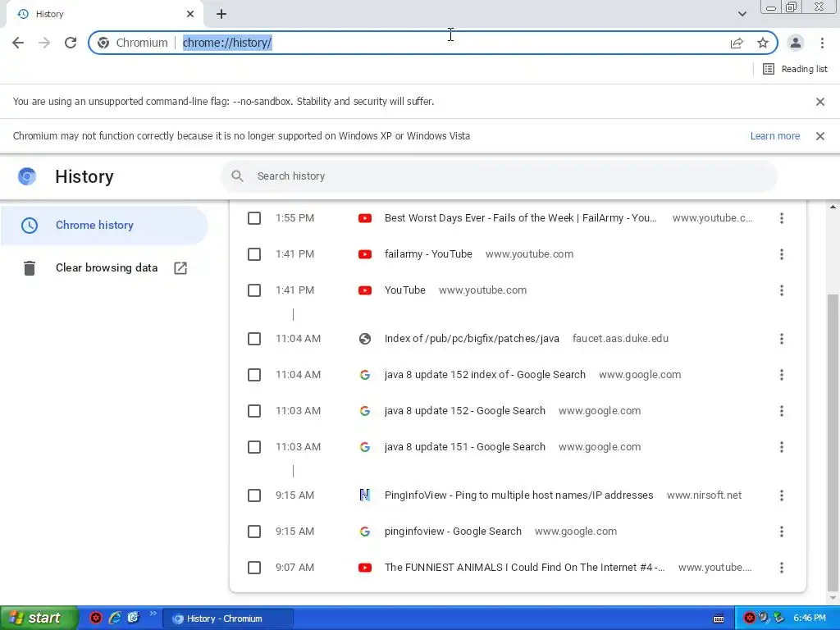Click the scrollbar down arrow
840x630 pixels.
point(833,598)
